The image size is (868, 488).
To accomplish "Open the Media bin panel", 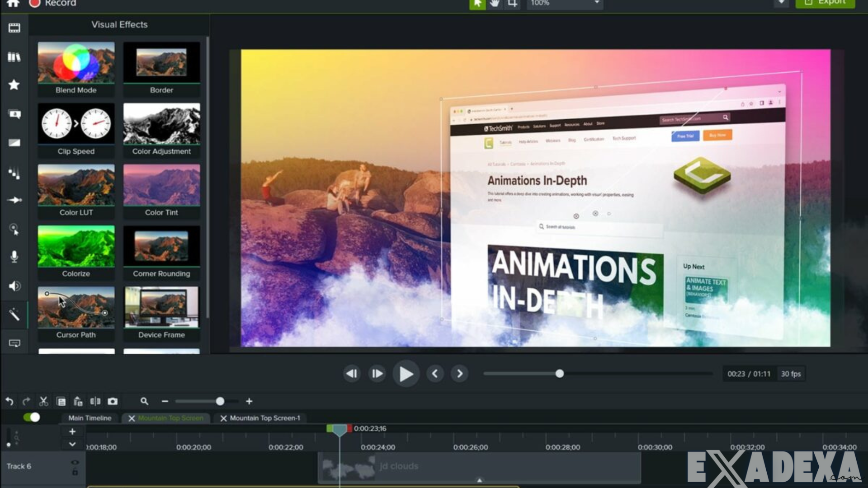I will pos(14,28).
